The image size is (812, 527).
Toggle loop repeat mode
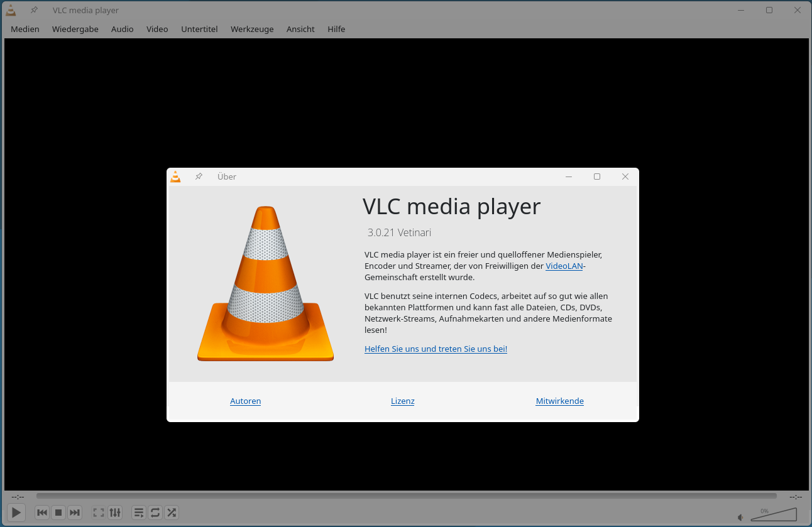pyautogui.click(x=155, y=513)
